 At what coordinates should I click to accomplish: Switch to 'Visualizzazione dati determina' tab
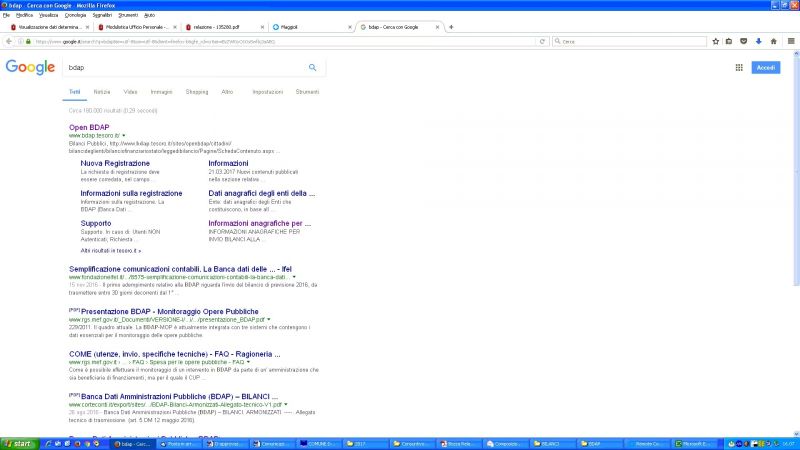point(49,27)
